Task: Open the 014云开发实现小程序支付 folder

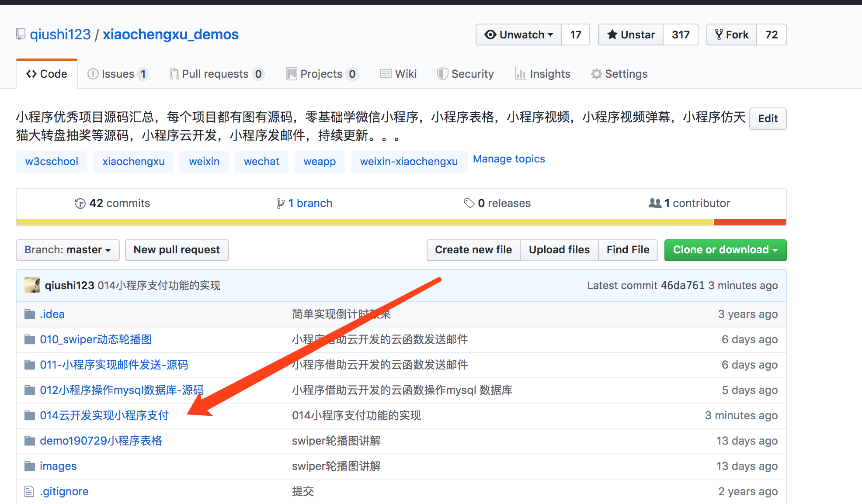Action: click(104, 415)
